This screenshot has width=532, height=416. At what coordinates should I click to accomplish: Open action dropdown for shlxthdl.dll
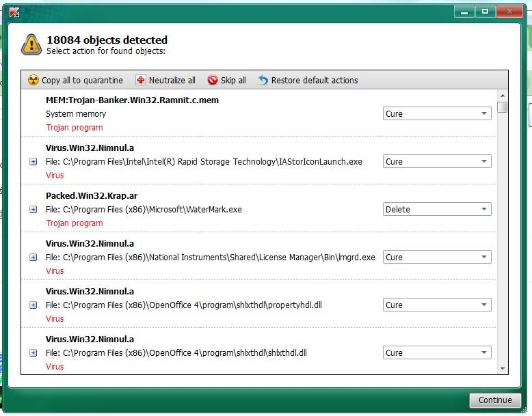point(437,352)
